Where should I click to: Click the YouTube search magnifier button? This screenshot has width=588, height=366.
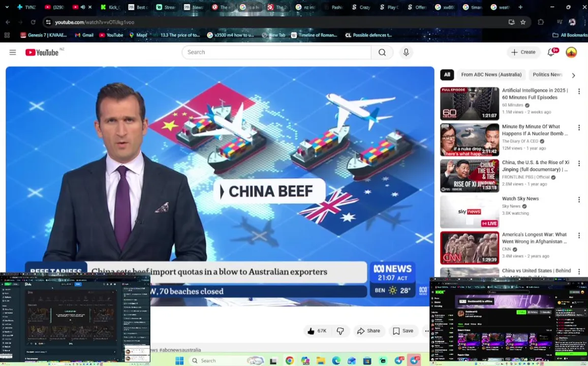pyautogui.click(x=382, y=52)
